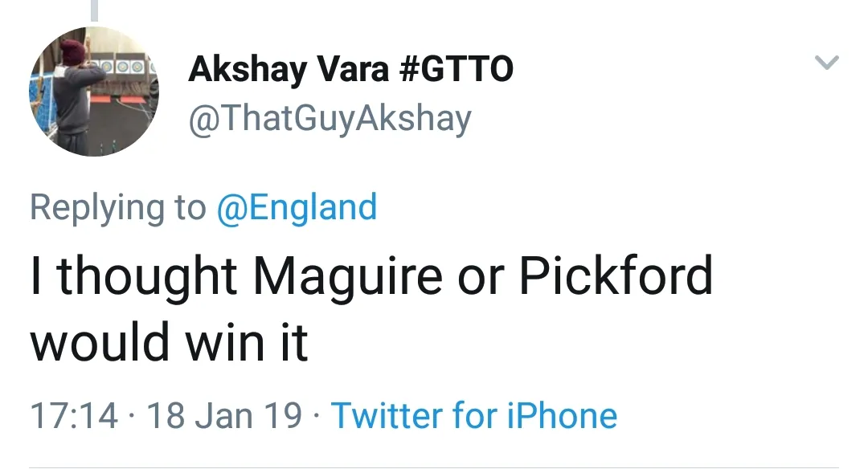Open the @England mention link
Image resolution: width=868 pixels, height=469 pixels.
pyautogui.click(x=297, y=206)
